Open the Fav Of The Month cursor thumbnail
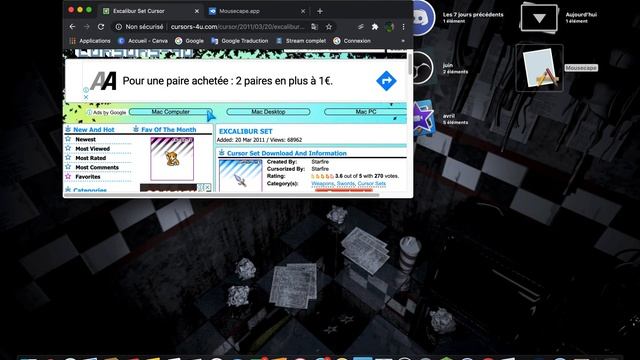640x360 pixels. tap(172, 159)
